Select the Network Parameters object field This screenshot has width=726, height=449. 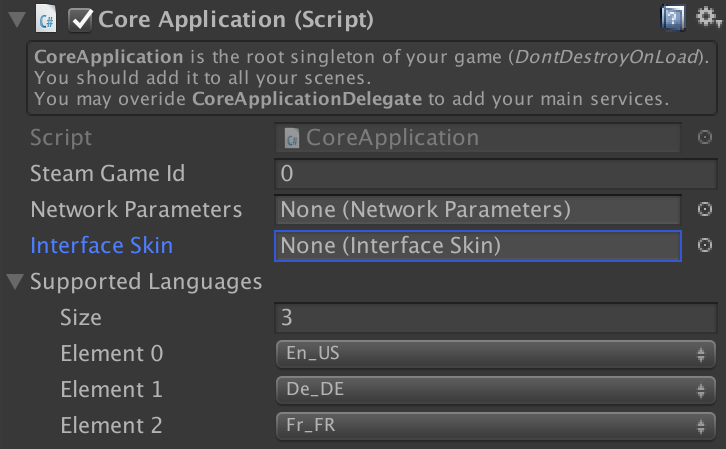pyautogui.click(x=478, y=210)
